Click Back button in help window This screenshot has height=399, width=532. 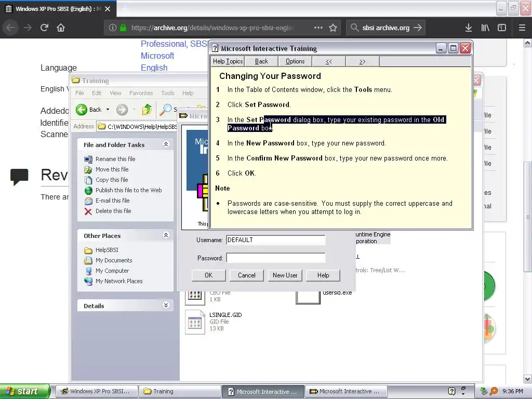pos(261,61)
